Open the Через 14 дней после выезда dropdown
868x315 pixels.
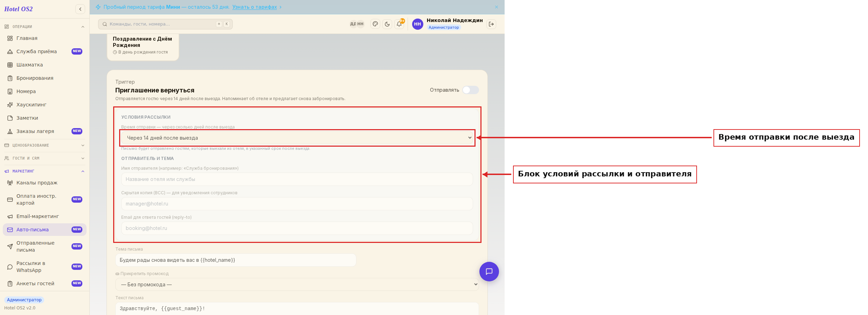click(297, 138)
